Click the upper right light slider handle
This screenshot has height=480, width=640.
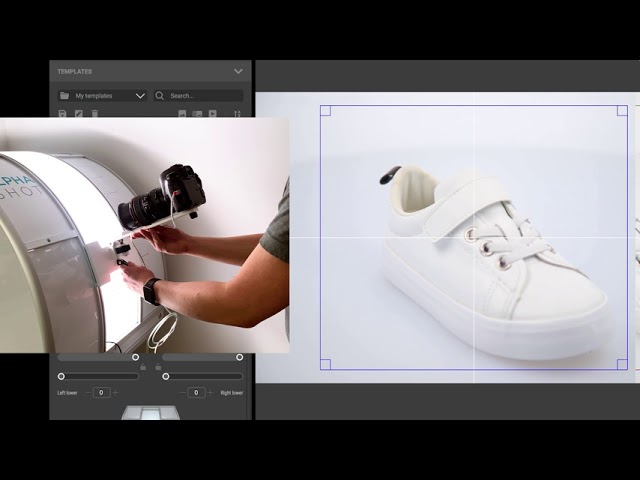[x=240, y=357]
